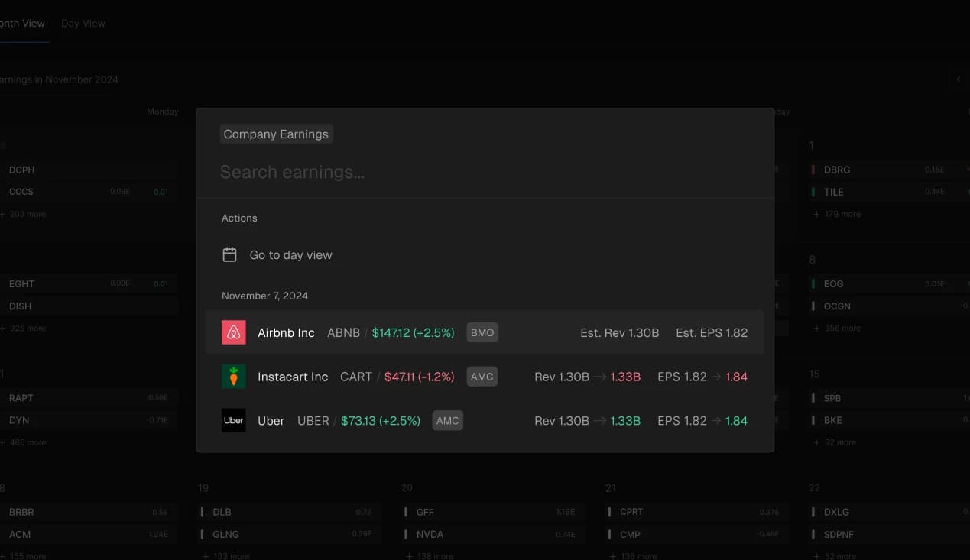Click the previous month chevron arrow
The height and width of the screenshot is (560, 970).
(959, 79)
